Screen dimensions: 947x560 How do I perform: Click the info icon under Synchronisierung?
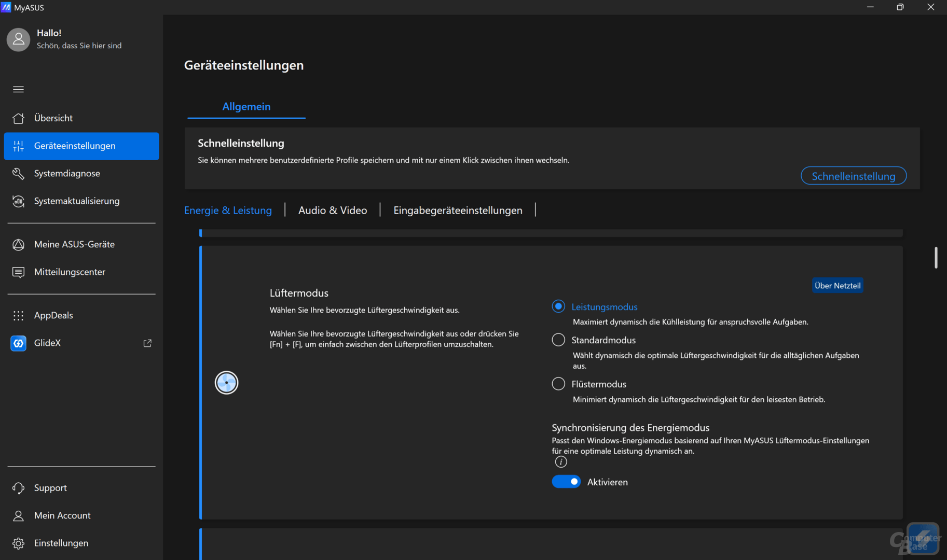[560, 462]
